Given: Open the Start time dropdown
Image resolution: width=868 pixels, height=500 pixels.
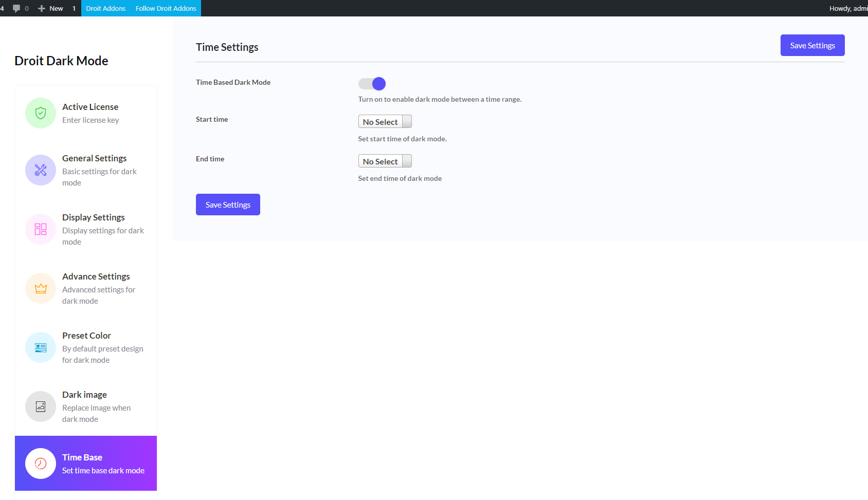Looking at the screenshot, I should [385, 121].
